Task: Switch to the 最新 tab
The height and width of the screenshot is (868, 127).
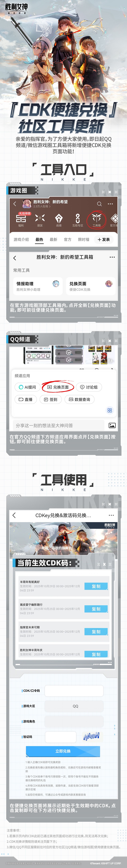Action: pos(53,240)
